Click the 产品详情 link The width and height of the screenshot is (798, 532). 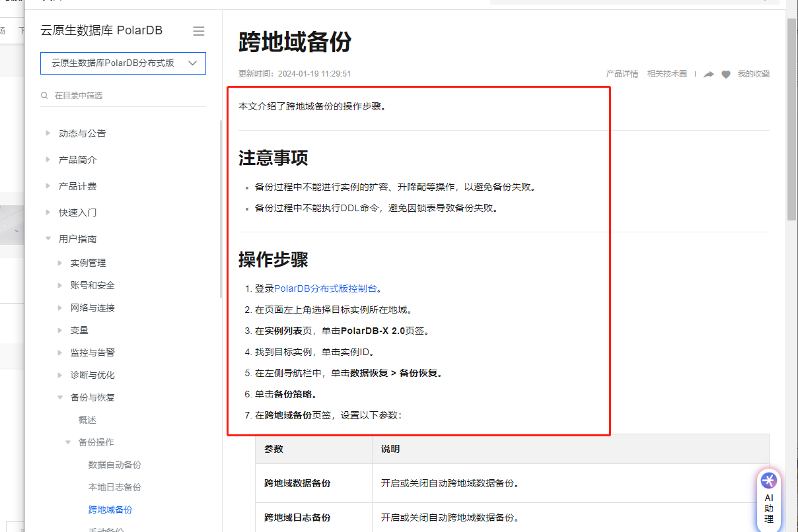(x=622, y=74)
